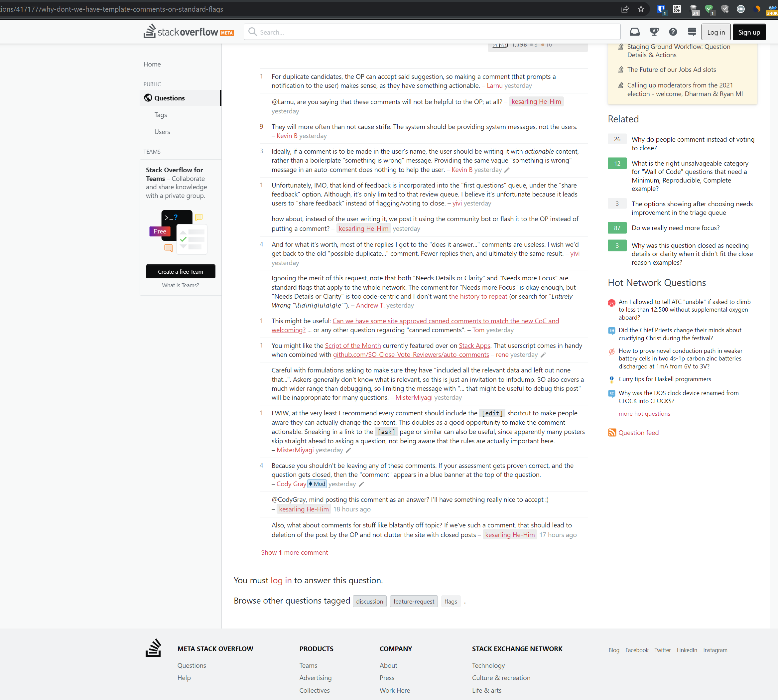Click the Sign up button
Viewport: 778px width, 700px height.
748,32
